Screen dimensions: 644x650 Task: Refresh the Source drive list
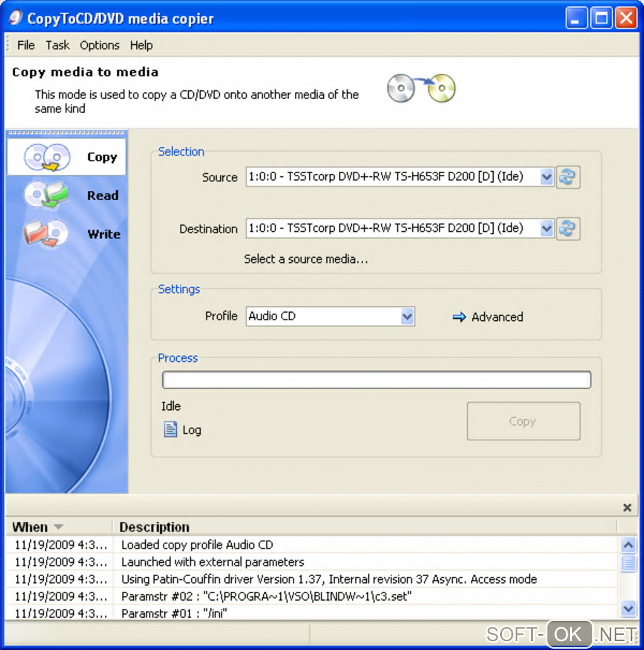point(568,177)
